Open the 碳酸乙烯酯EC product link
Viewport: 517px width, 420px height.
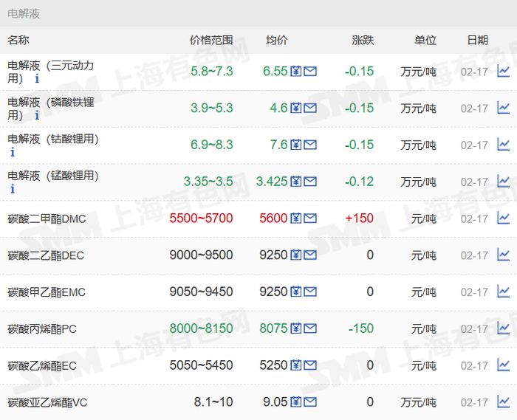[x=42, y=365]
